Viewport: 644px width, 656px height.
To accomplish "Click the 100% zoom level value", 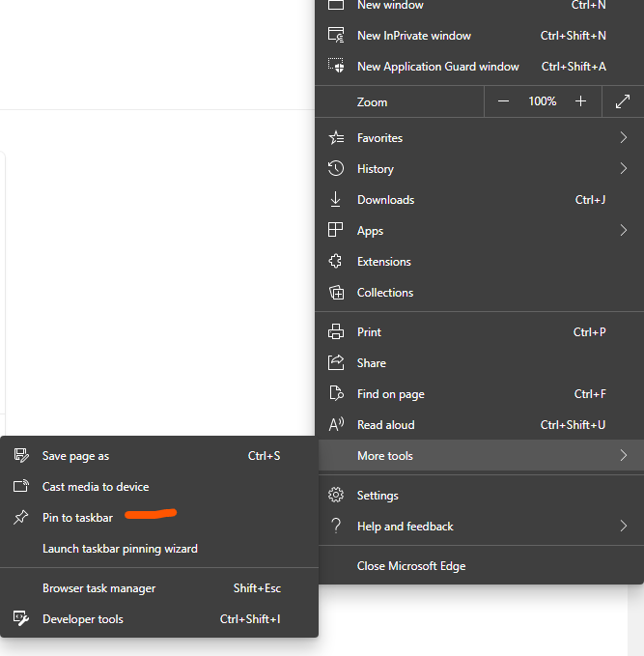I will 543,101.
